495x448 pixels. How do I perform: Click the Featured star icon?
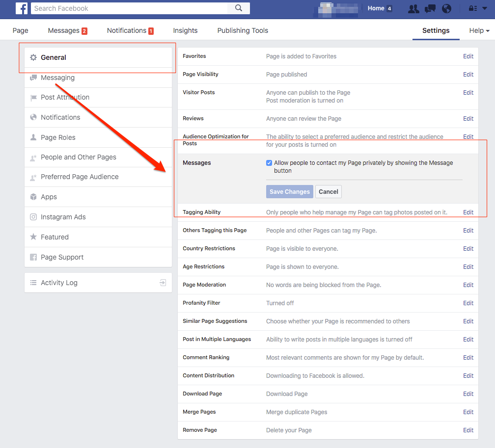[33, 237]
